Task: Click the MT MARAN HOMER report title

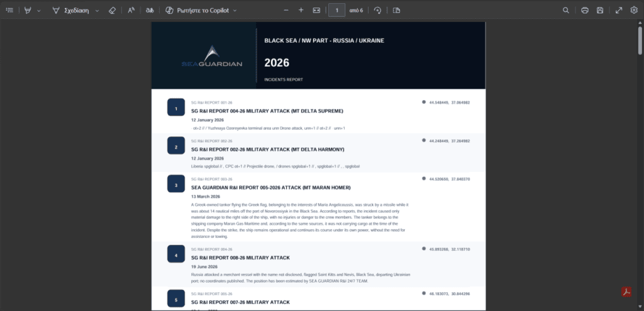Action: click(x=270, y=188)
